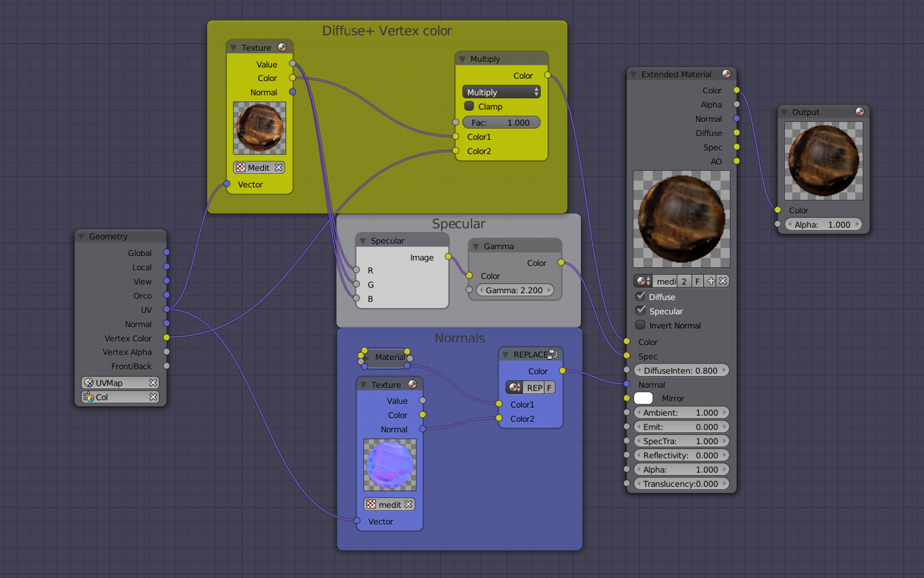Unlink the medit texture in the Normals frame
Viewport: 924px width, 578px height.
[x=409, y=505]
